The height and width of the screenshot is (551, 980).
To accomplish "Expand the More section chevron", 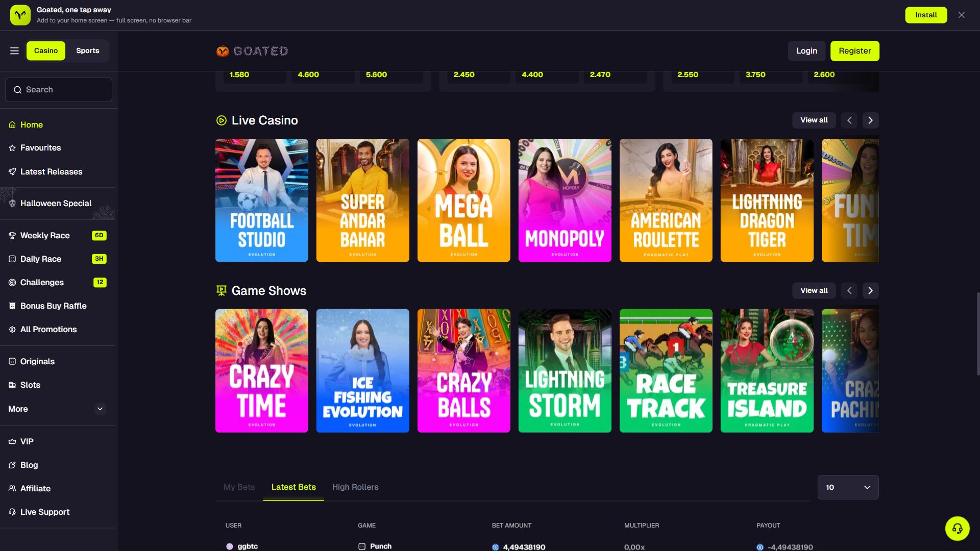I will coord(100,409).
